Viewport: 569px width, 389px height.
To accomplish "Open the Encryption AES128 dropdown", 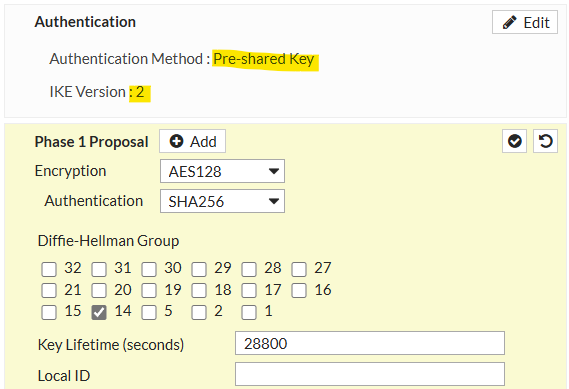I will 222,171.
